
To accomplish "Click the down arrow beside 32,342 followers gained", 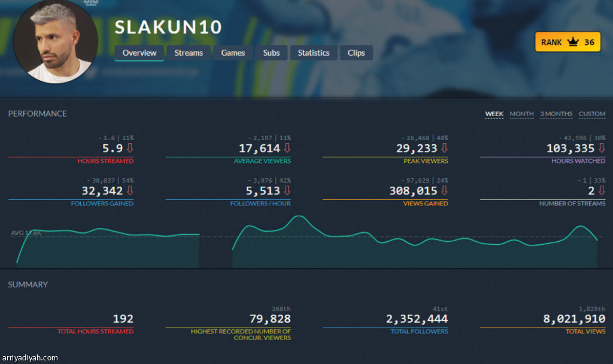I will click(130, 190).
